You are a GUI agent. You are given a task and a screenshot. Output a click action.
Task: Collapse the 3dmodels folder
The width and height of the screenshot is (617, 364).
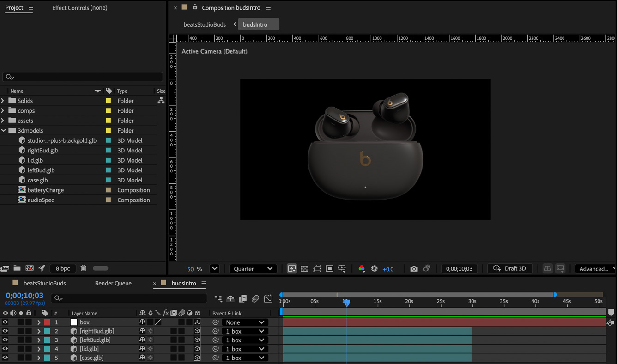(3, 131)
